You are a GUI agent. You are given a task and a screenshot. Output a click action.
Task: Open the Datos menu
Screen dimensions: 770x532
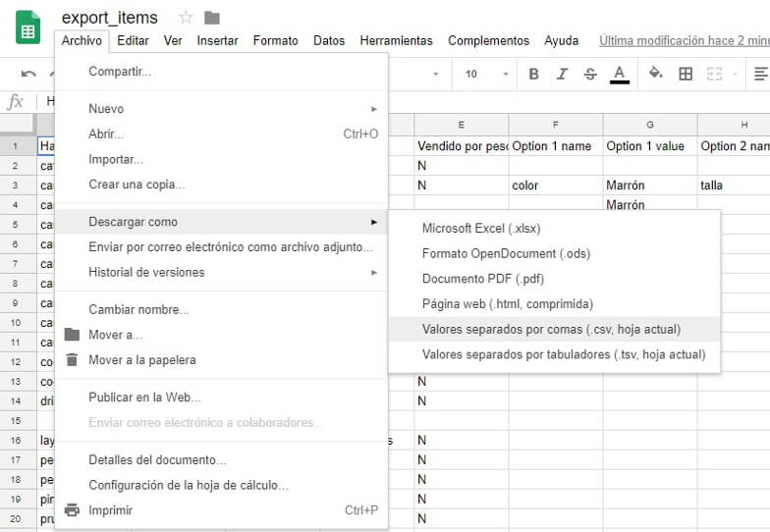(x=329, y=41)
